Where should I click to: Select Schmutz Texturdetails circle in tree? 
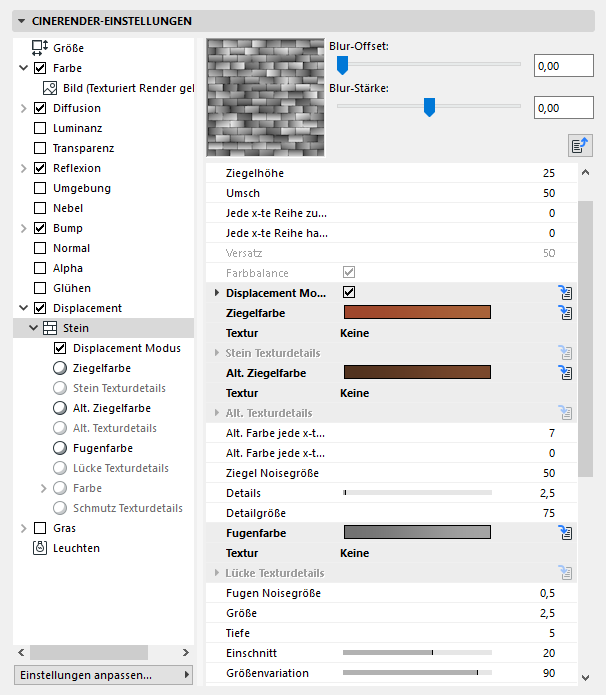60,508
